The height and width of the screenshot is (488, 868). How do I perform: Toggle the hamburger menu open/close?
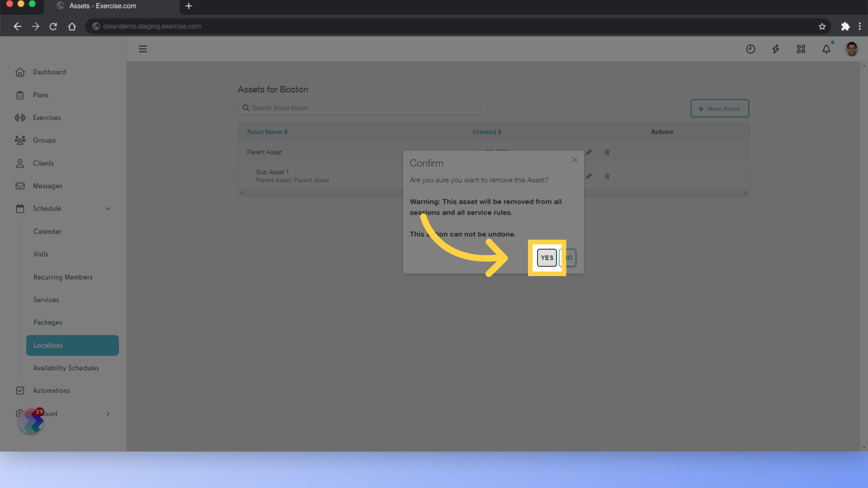pyautogui.click(x=142, y=48)
